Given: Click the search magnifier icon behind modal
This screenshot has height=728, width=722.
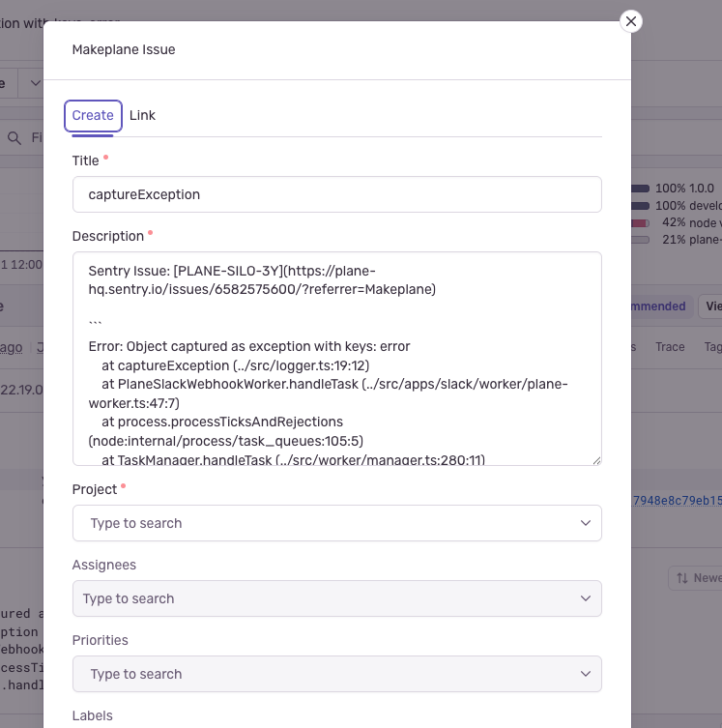Looking at the screenshot, I should (x=14, y=138).
